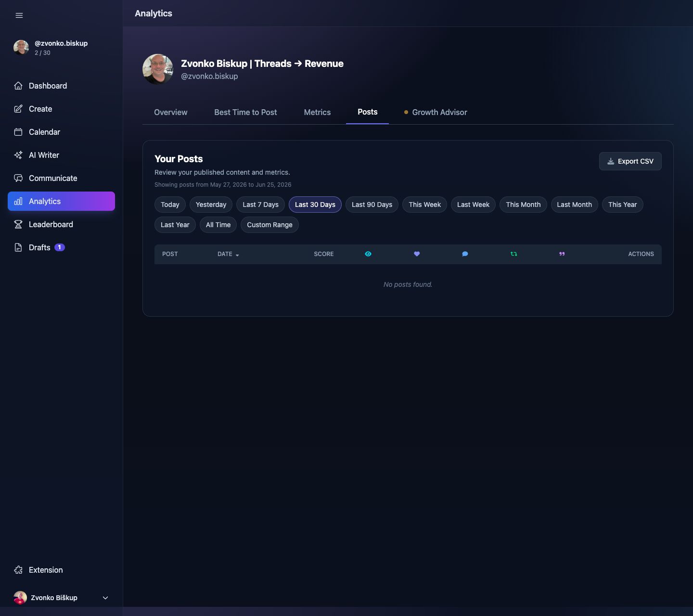Click the views eye column icon
Image resolution: width=693 pixels, height=616 pixels.
coord(368,254)
